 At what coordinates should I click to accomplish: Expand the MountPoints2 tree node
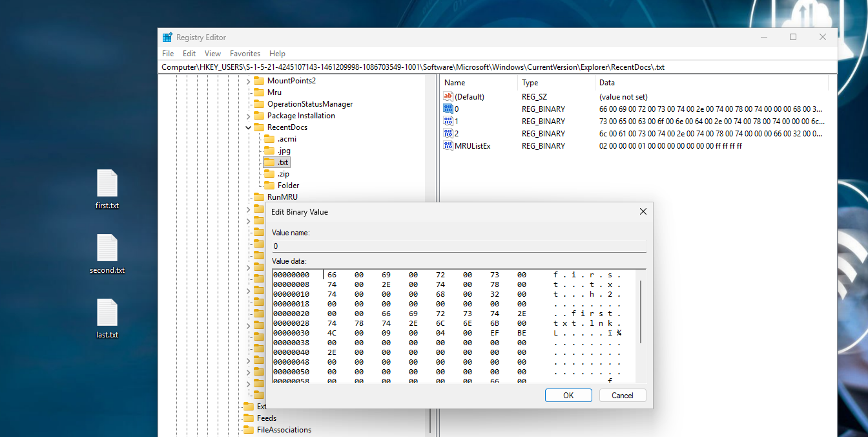(x=249, y=81)
